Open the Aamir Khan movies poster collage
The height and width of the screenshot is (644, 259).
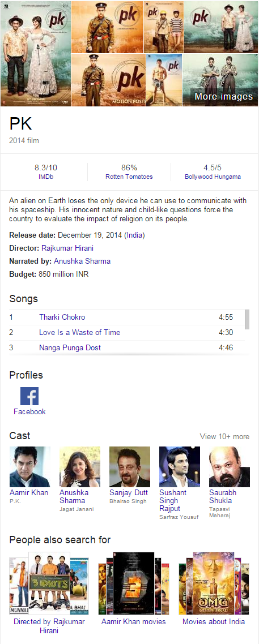pyautogui.click(x=134, y=583)
